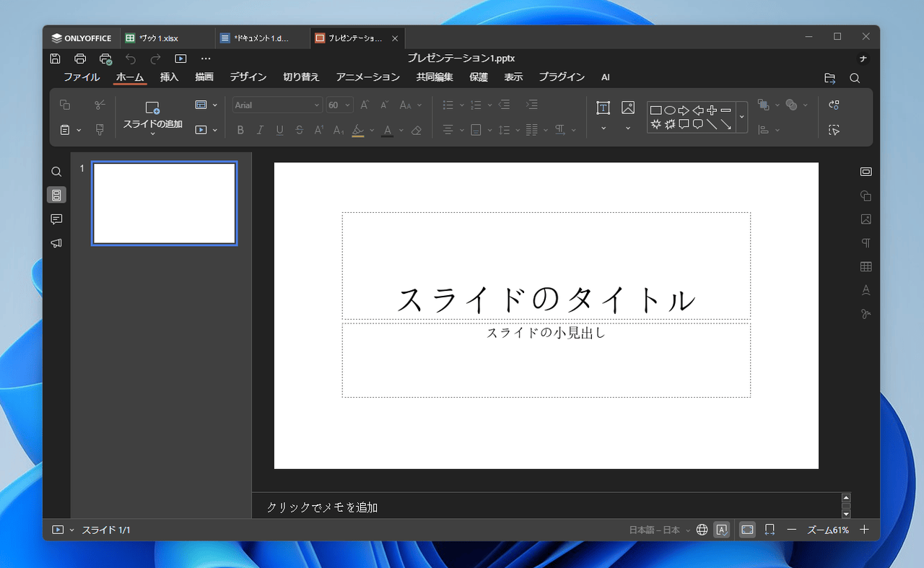Viewport: 924px width, 568px height.
Task: Click the highlight color swatch button
Action: (358, 130)
